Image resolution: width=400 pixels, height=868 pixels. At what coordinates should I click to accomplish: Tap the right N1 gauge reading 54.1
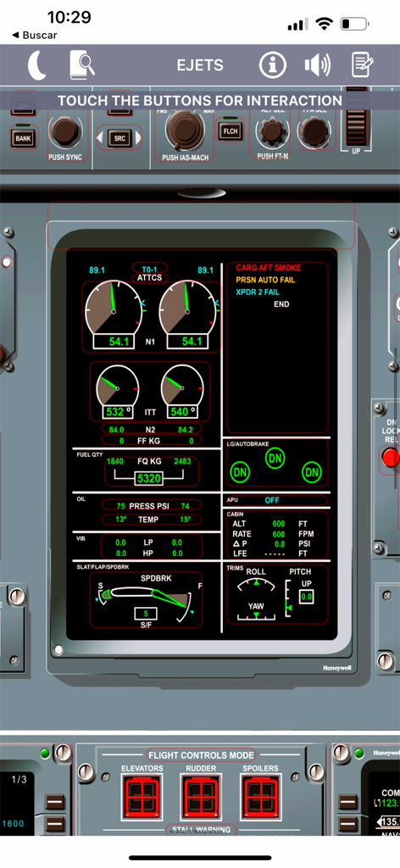(x=187, y=315)
